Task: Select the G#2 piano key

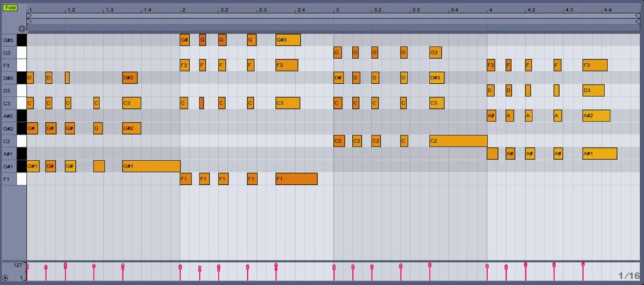Action: [22, 129]
